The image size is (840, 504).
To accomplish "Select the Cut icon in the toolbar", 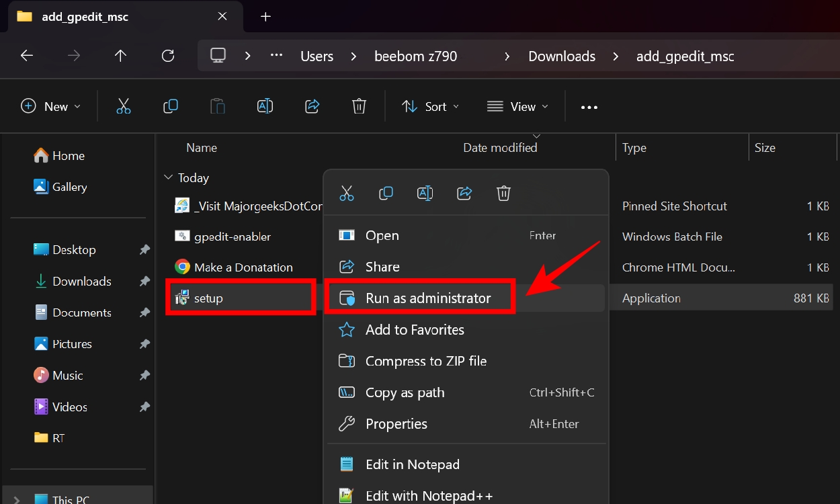I will pyautogui.click(x=124, y=106).
